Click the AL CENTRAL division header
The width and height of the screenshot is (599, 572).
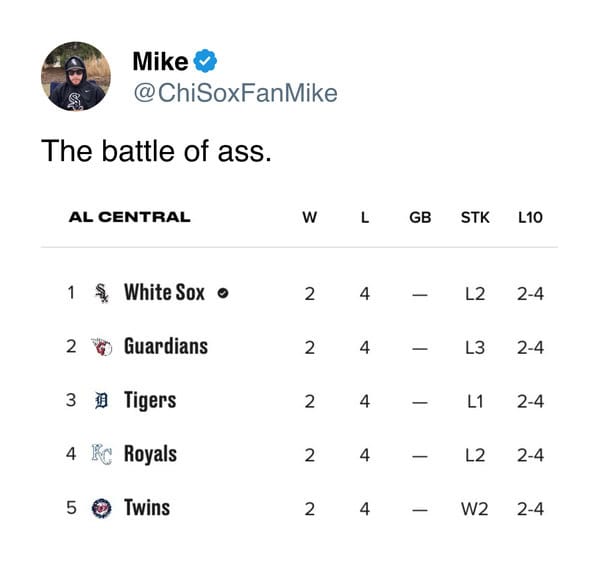pyautogui.click(x=130, y=217)
